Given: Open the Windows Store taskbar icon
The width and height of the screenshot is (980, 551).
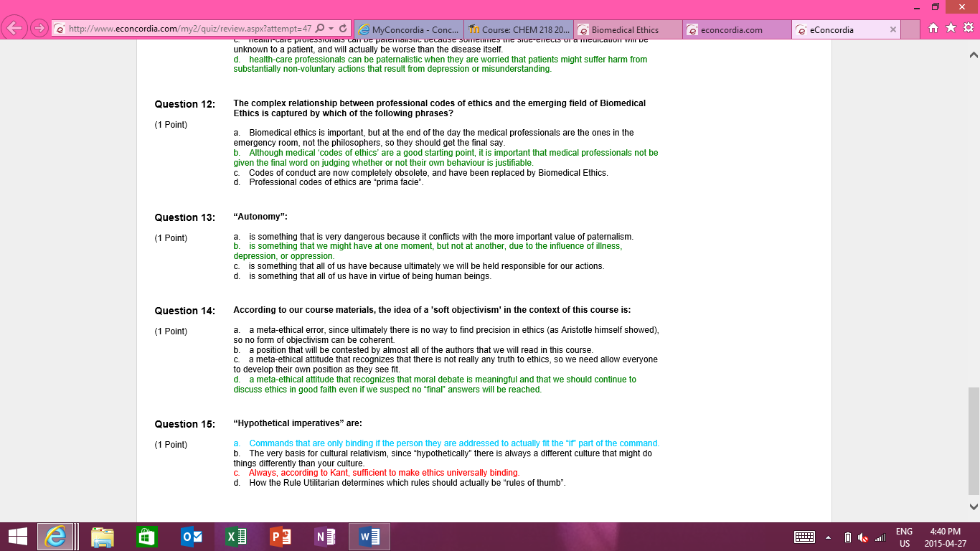Looking at the screenshot, I should pyautogui.click(x=146, y=537).
